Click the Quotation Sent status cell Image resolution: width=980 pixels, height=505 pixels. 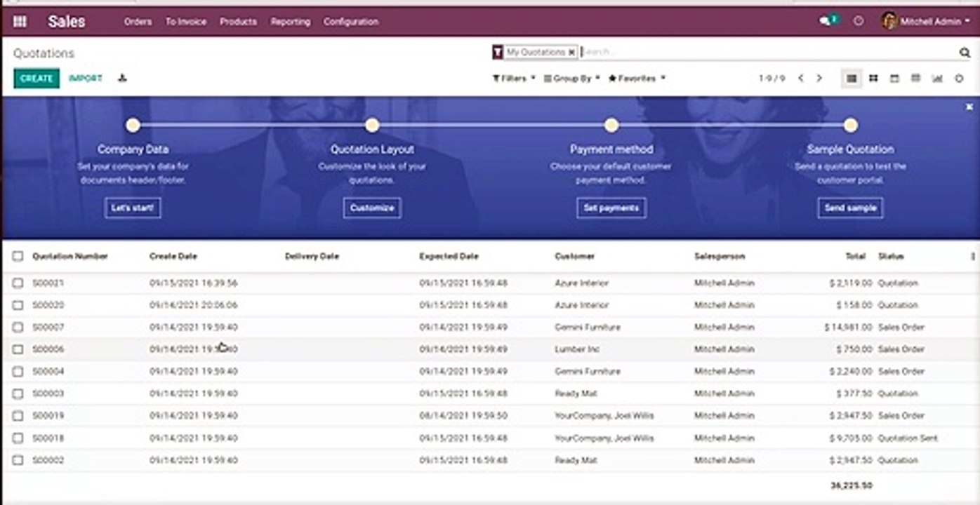tap(908, 438)
